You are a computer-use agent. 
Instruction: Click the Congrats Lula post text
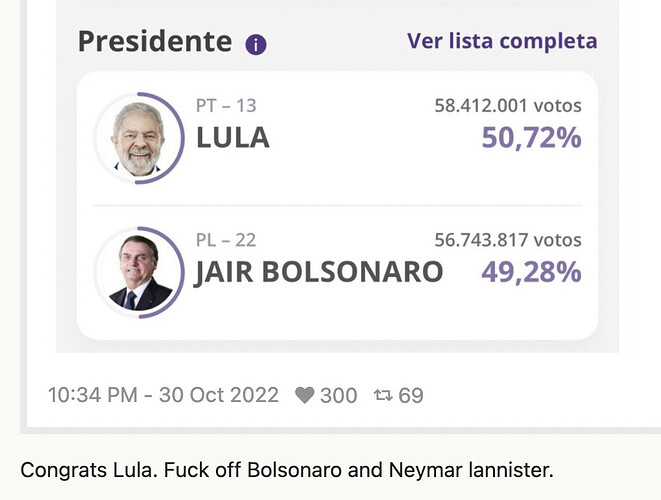tap(287, 470)
